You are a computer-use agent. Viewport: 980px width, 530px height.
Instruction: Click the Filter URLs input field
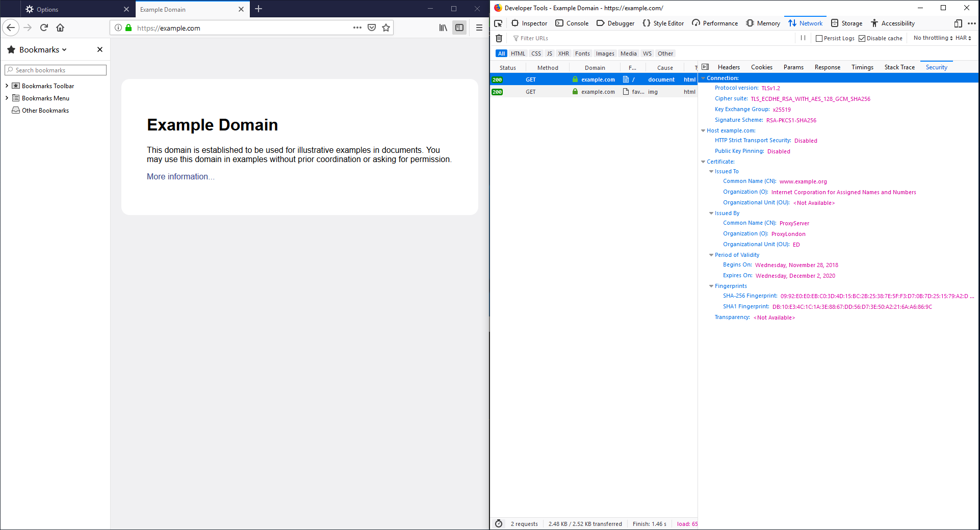coord(534,38)
